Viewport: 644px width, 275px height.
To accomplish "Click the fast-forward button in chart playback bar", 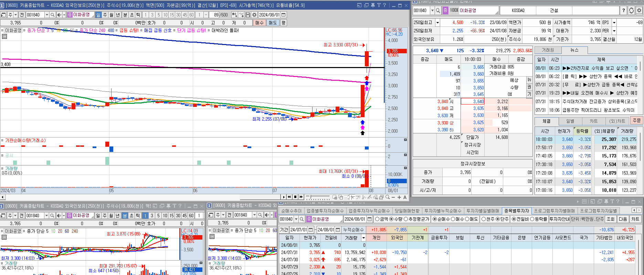I will (301, 197).
